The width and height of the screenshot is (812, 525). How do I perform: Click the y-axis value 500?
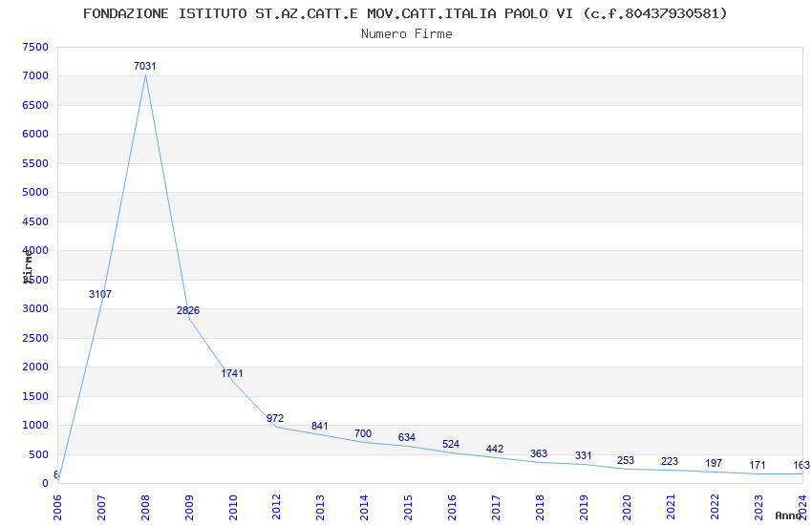coord(38,454)
